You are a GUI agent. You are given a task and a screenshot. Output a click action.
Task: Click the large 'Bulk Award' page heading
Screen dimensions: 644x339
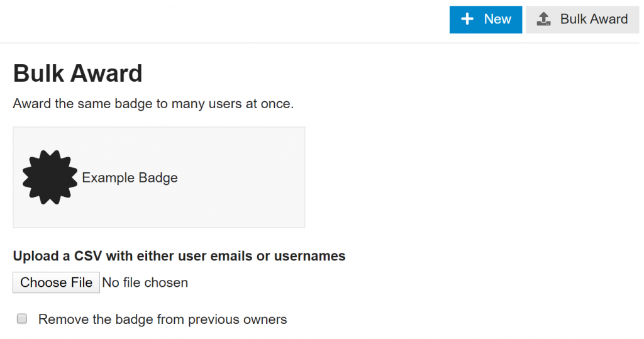(77, 74)
